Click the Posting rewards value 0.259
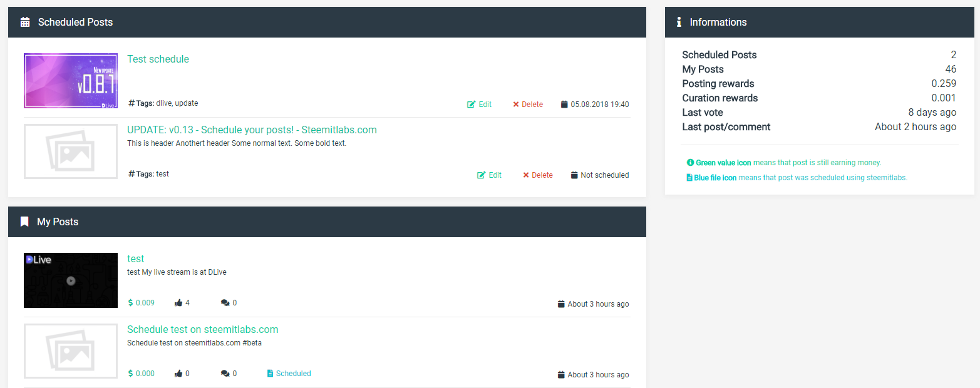Screen dimensions: 980x388 [944, 84]
